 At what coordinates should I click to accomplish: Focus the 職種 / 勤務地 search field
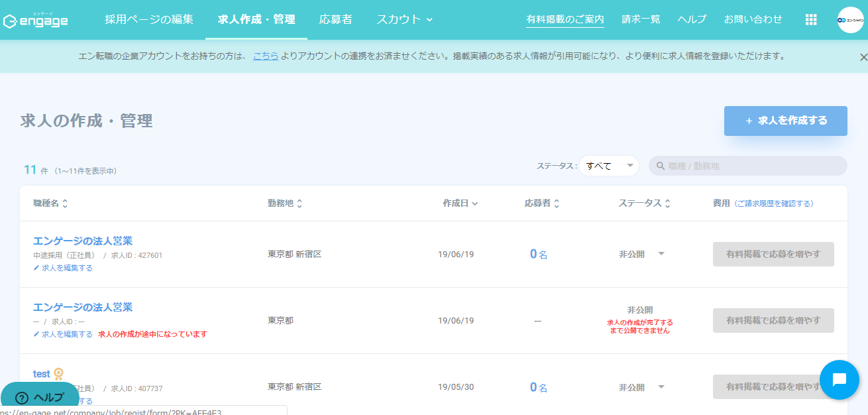[x=747, y=166]
